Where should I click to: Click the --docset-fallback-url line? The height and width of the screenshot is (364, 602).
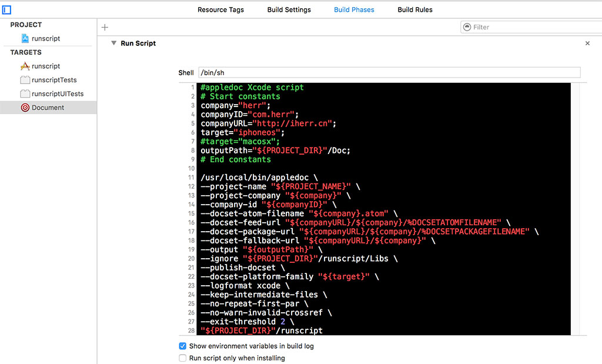[318, 241]
